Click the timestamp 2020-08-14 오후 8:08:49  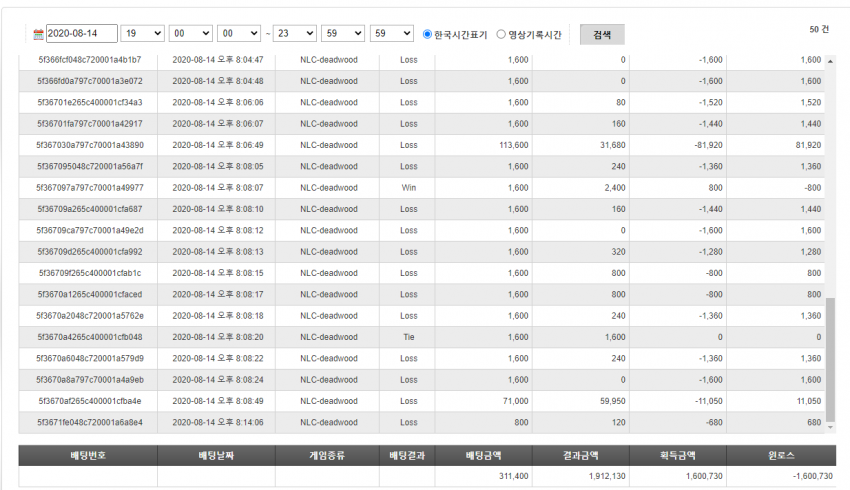(x=218, y=401)
